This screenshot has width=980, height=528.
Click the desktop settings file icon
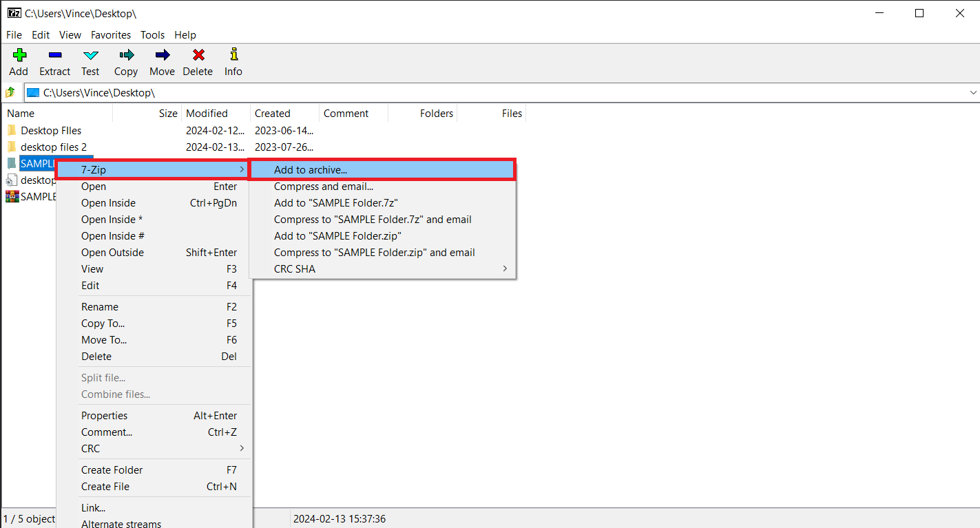pyautogui.click(x=12, y=180)
